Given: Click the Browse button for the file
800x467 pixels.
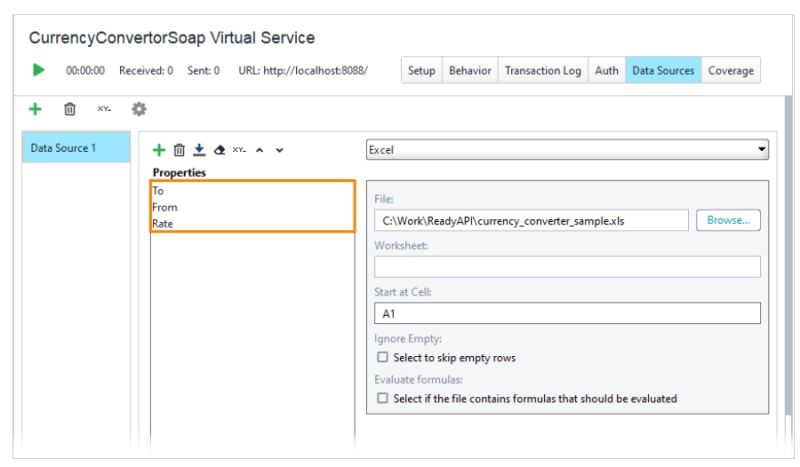Looking at the screenshot, I should tap(728, 220).
